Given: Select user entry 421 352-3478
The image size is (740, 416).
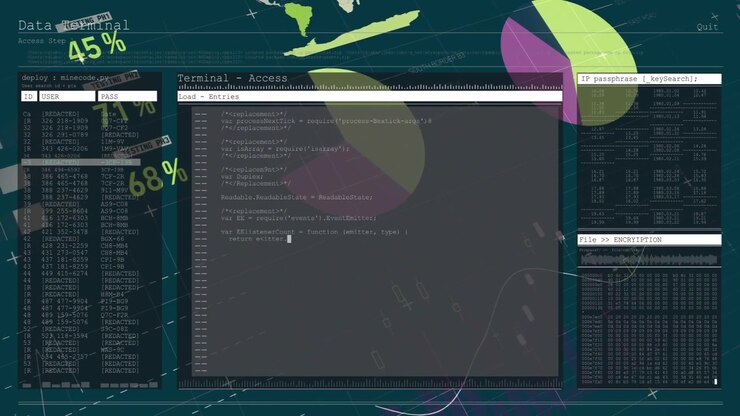Looking at the screenshot, I should click(65, 232).
